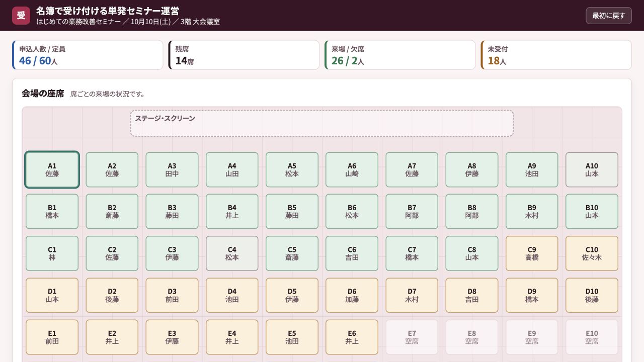
Task: Click the 申込人数 / 定員 summary card
Action: [88, 55]
